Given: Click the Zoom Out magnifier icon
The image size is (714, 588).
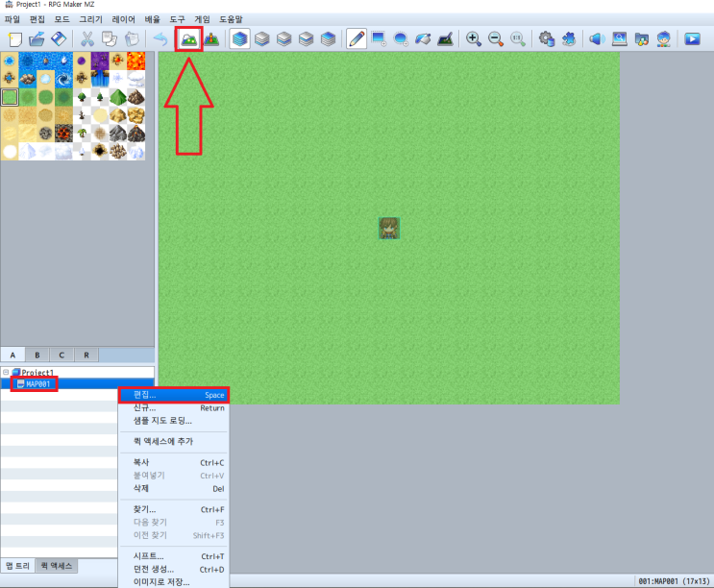Looking at the screenshot, I should click(x=496, y=39).
